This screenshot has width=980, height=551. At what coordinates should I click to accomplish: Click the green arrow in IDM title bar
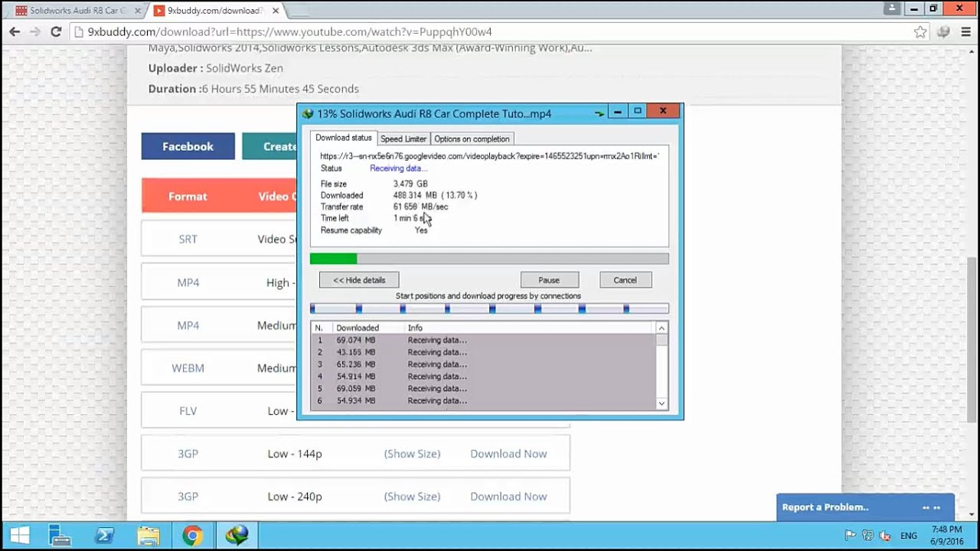[599, 113]
